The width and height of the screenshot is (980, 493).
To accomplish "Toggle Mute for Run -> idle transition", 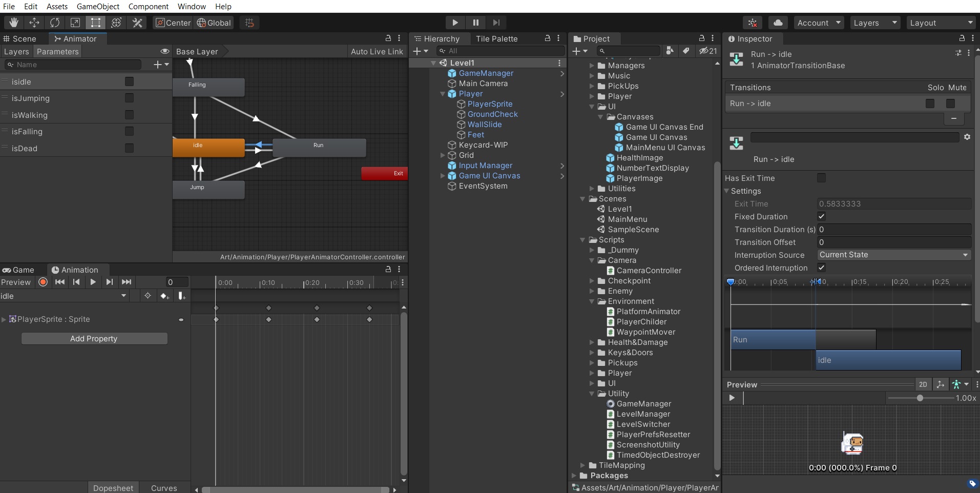I will (x=950, y=104).
